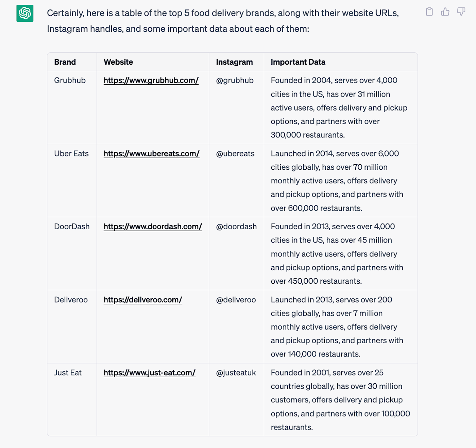Open the doordash.com website link

153,227
